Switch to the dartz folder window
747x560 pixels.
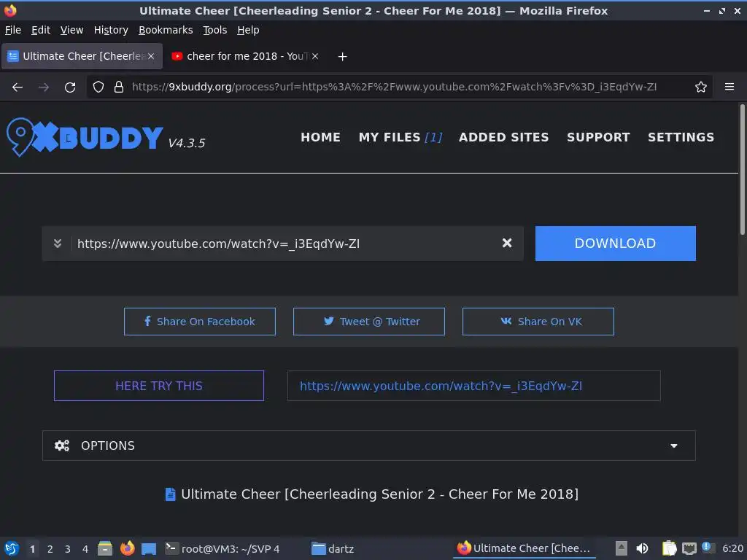[333, 548]
